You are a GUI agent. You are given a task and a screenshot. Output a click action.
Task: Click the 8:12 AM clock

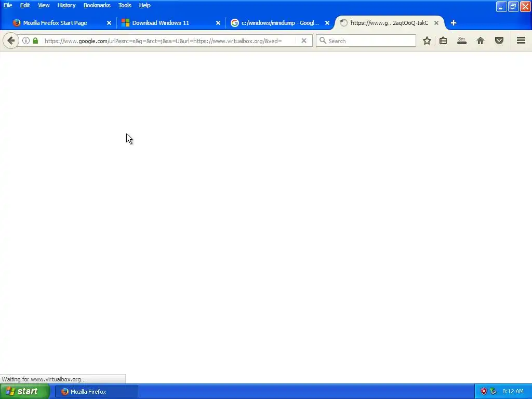click(513, 391)
